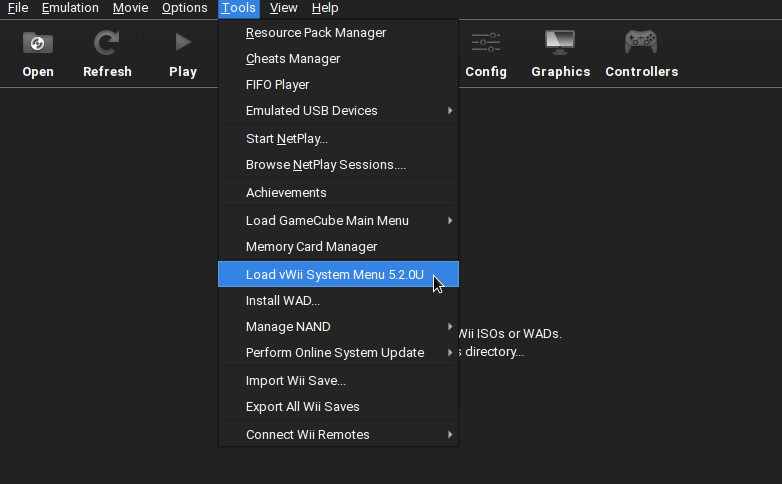Screen dimensions: 782x484
Task: Open the Memory Card Manager
Action: (x=312, y=247)
